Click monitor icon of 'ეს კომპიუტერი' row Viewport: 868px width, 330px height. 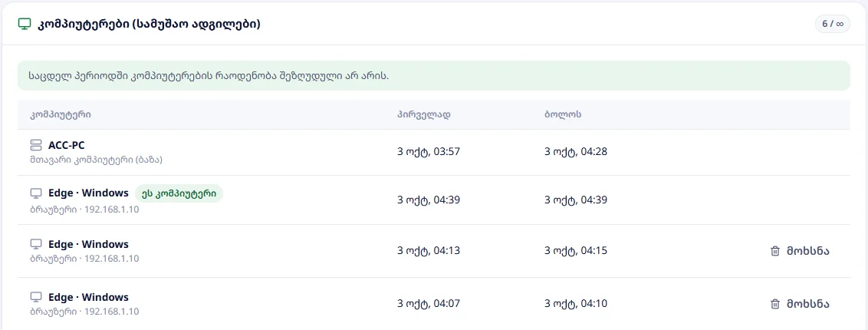click(x=35, y=193)
